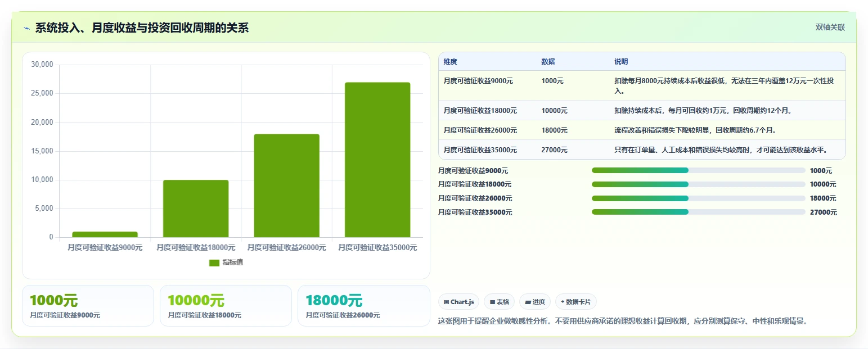Click x-axis label 月度可验证收益26000元 under chart
868x349 pixels.
(286, 247)
